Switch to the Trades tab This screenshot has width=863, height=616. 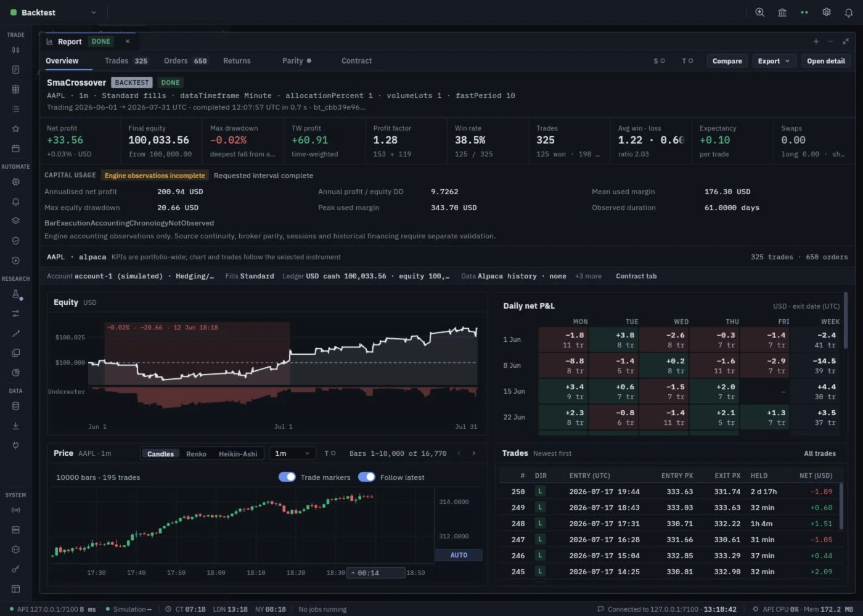click(126, 61)
